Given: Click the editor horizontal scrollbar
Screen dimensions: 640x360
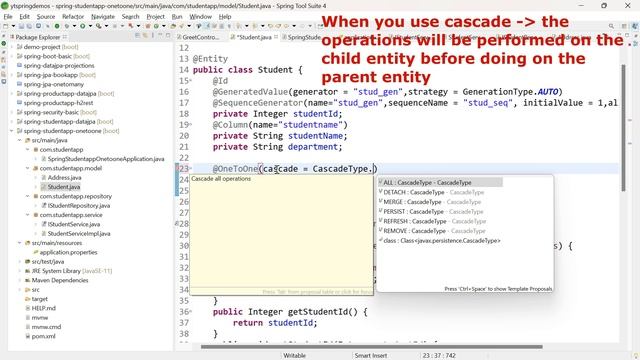Looking at the screenshot, I should coord(371,347).
